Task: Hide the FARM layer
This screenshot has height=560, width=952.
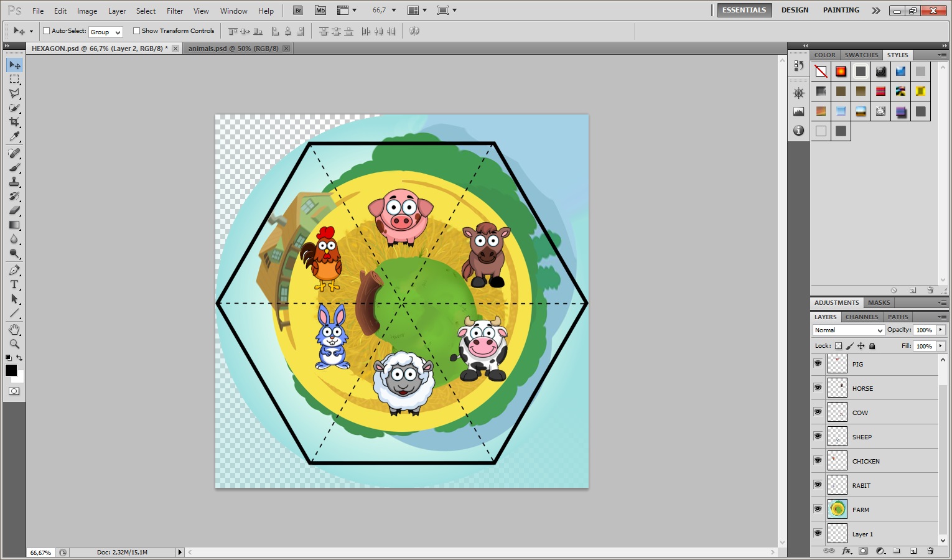Action: click(818, 509)
